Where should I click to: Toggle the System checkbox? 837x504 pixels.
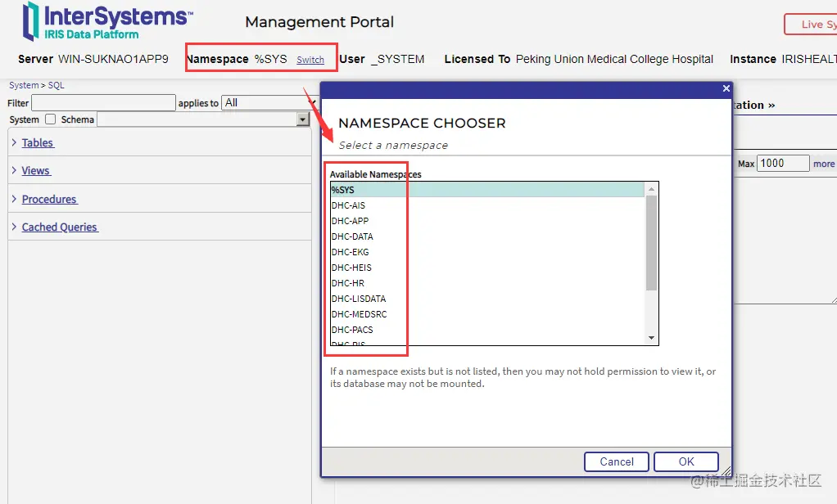click(x=50, y=119)
